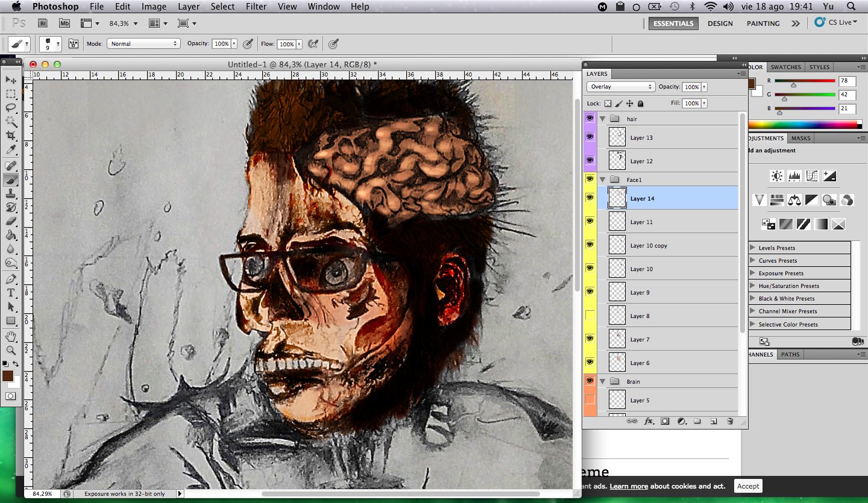Open the Filter menu
The image size is (868, 503).
tap(256, 7)
